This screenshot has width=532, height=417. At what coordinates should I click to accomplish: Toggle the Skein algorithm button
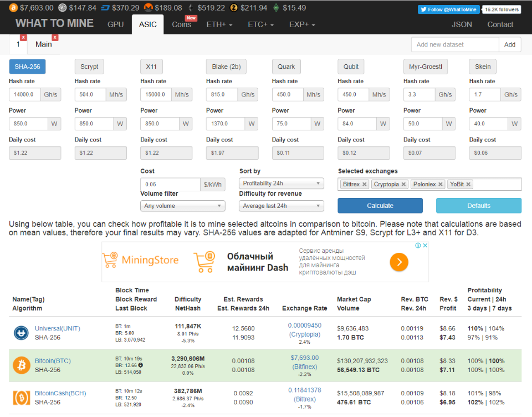click(483, 67)
